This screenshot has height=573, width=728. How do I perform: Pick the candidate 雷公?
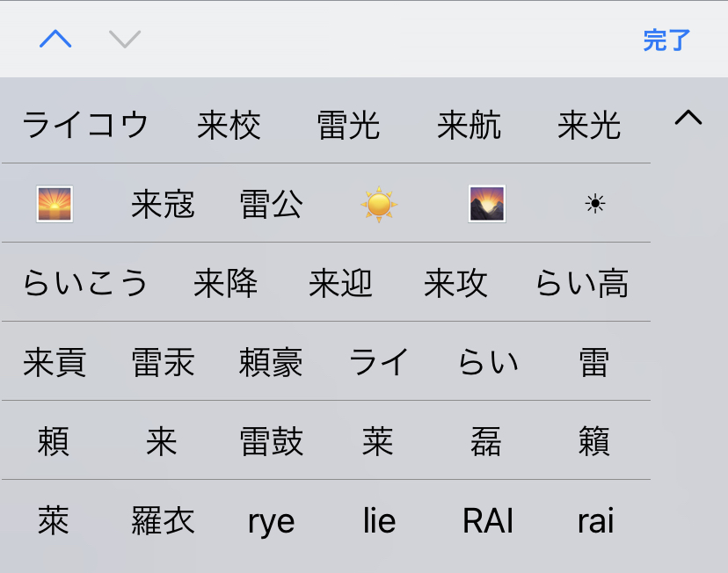[x=271, y=205]
